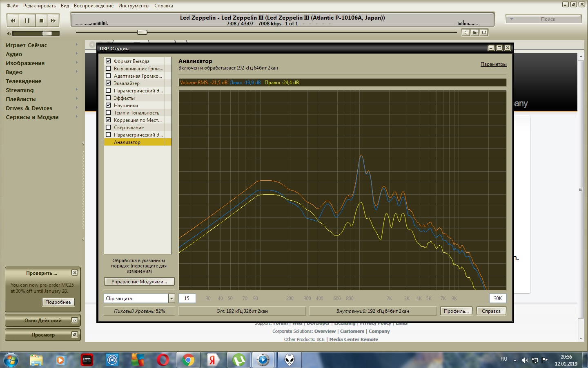Click the Профиль button in DSP Студия
This screenshot has height=368, width=588.
pyautogui.click(x=456, y=311)
